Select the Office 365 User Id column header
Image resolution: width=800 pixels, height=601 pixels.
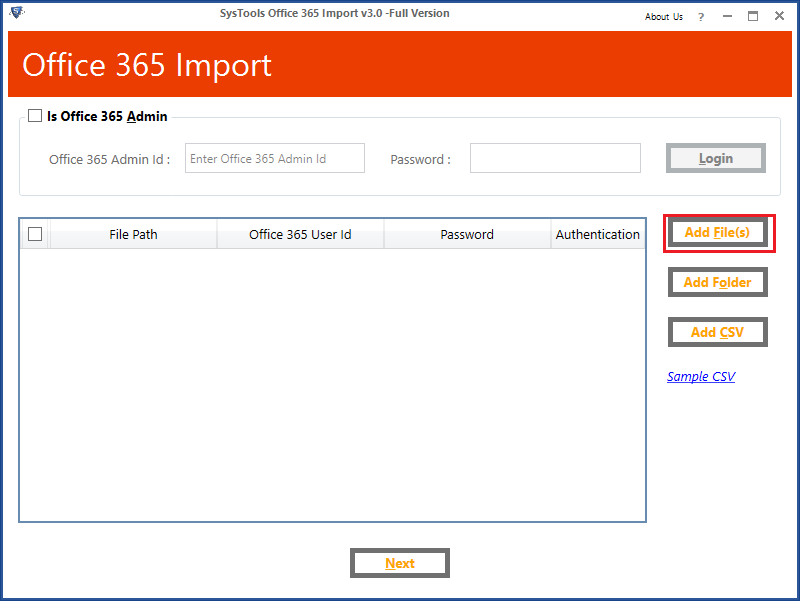pos(300,234)
